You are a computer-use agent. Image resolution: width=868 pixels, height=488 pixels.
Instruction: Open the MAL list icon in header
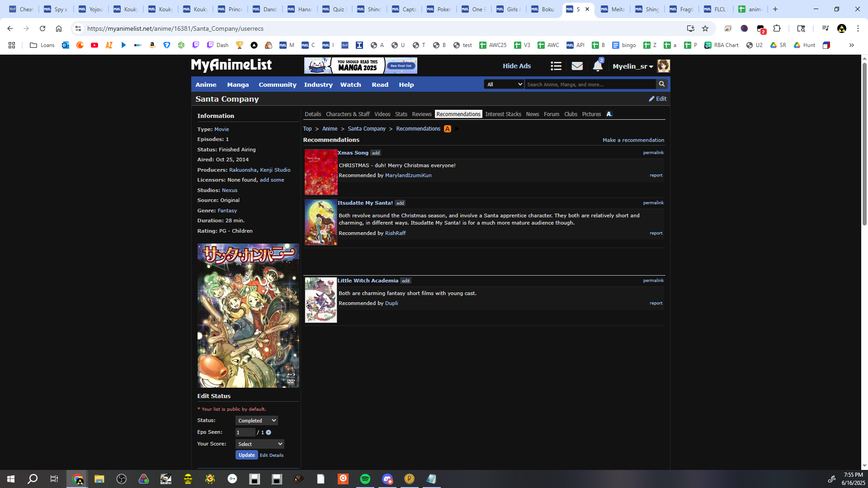556,66
